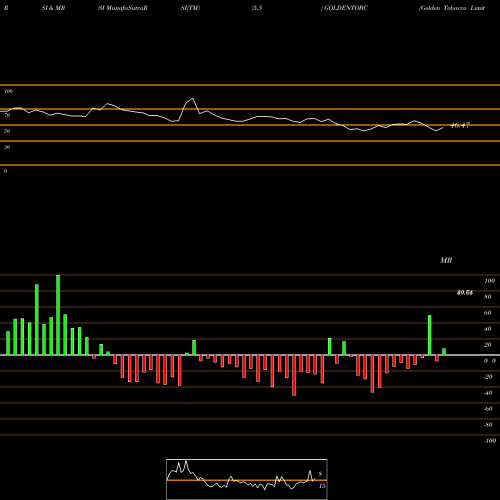Click the longest red MR histogram bar
Viewport: 500px width, 500px height.
[x=294, y=375]
